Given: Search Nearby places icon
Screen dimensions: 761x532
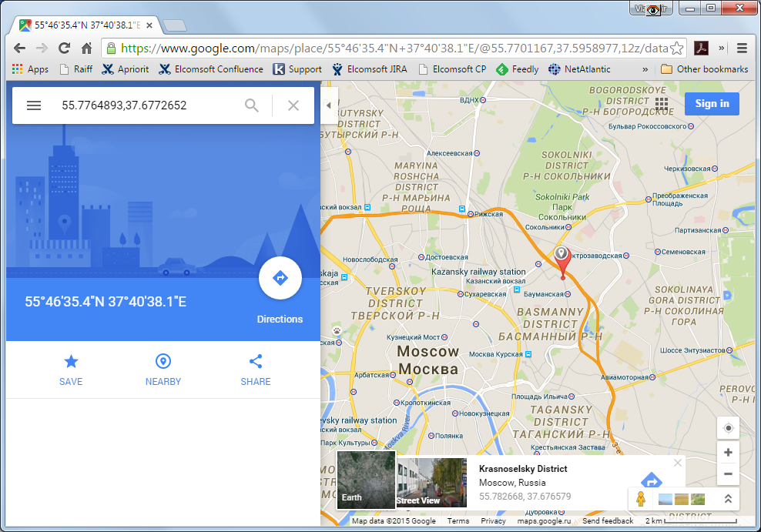Looking at the screenshot, I should tap(163, 362).
